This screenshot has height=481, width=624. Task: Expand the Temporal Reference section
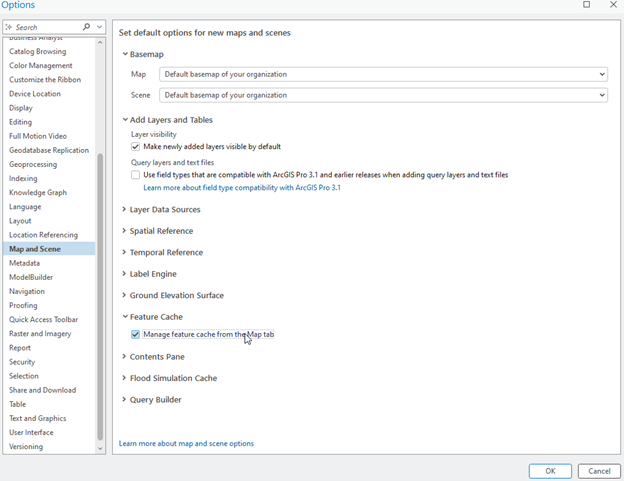tap(124, 252)
